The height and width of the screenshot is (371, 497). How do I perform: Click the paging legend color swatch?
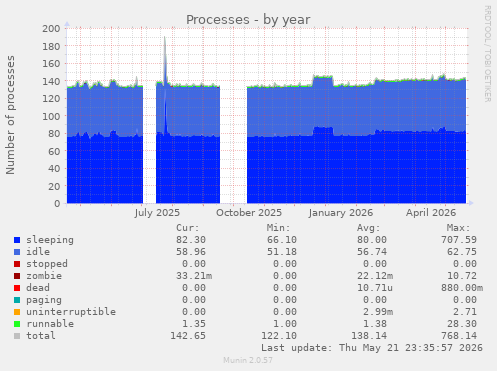pyautogui.click(x=17, y=300)
